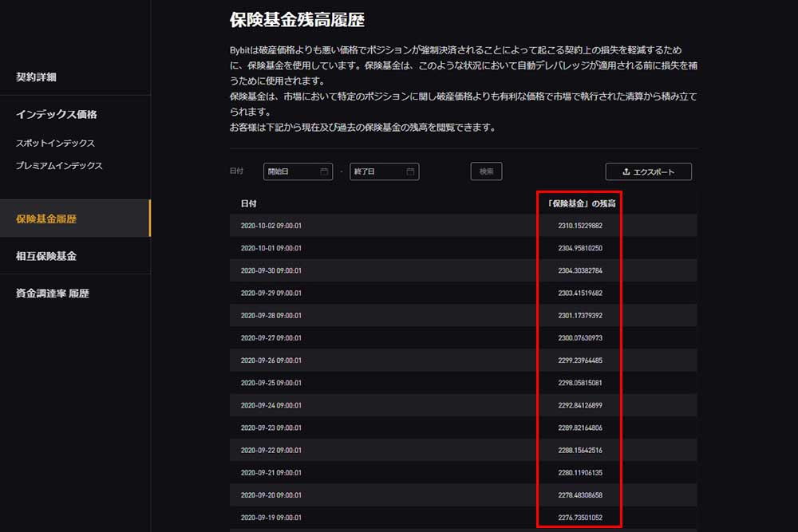The width and height of the screenshot is (798, 532).
Task: Select date cell 2020-09-19 09:00:01
Action: 271,518
